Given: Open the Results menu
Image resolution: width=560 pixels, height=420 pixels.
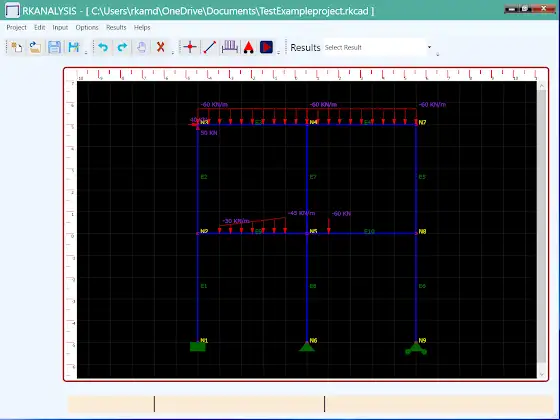Looking at the screenshot, I should pyautogui.click(x=116, y=28).
